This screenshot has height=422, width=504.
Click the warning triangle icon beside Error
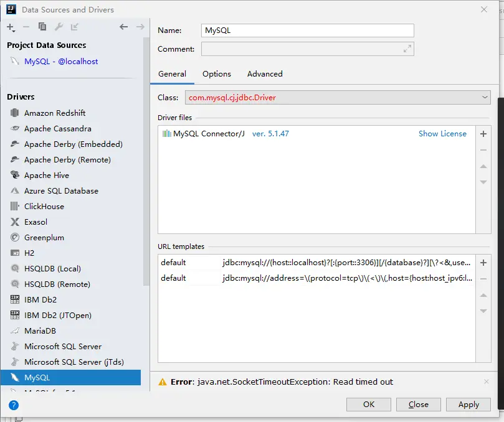coord(163,382)
